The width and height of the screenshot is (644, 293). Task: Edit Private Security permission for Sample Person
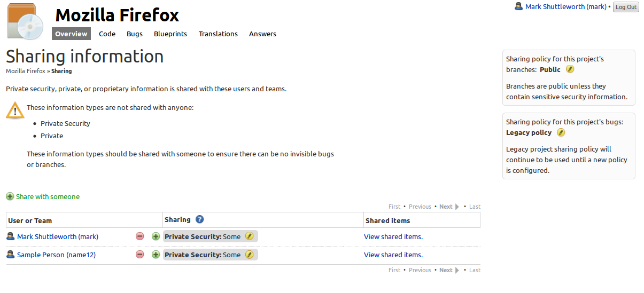coord(249,255)
